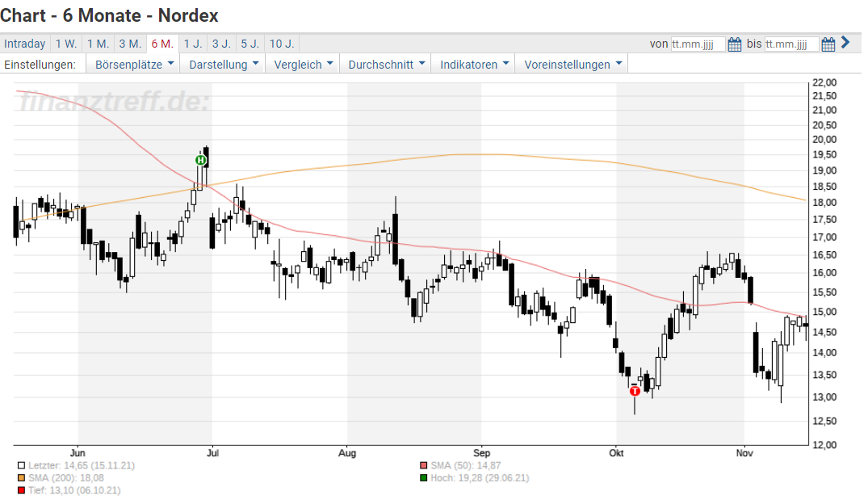The height and width of the screenshot is (504, 868).
Task: Click the 'SMA (50): 14,87' legend text
Action: pos(466,466)
